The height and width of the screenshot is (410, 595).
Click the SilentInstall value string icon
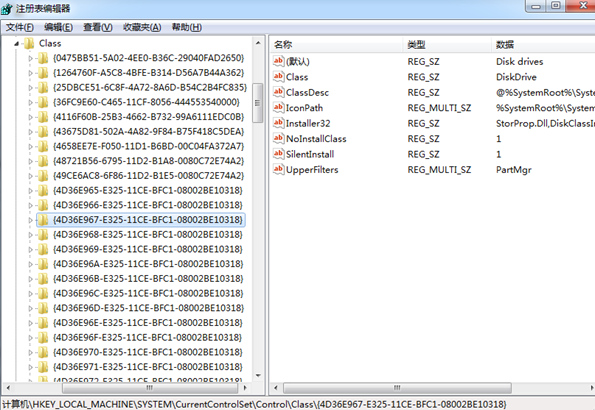(278, 154)
